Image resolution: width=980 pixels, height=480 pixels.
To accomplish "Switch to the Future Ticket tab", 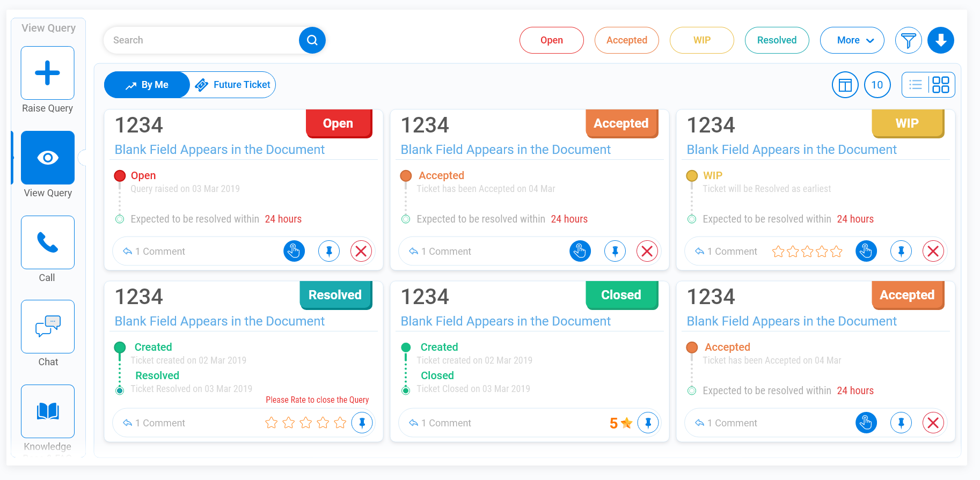I will point(233,85).
